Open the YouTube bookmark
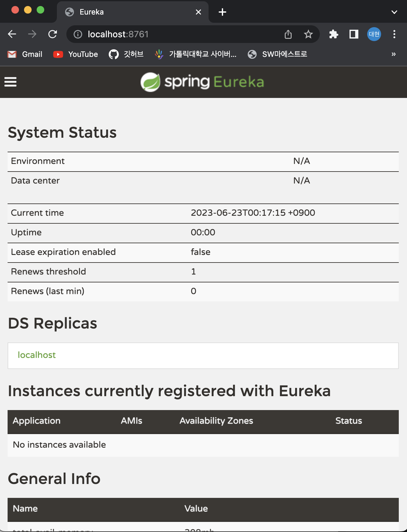 pos(76,54)
